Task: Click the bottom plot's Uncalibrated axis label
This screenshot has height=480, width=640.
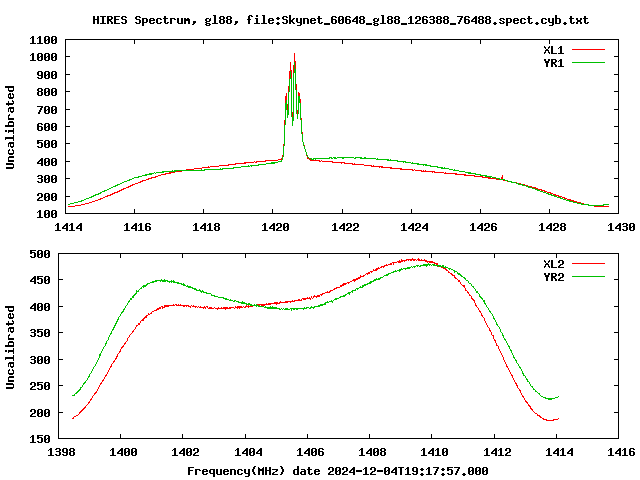Action: [10, 347]
